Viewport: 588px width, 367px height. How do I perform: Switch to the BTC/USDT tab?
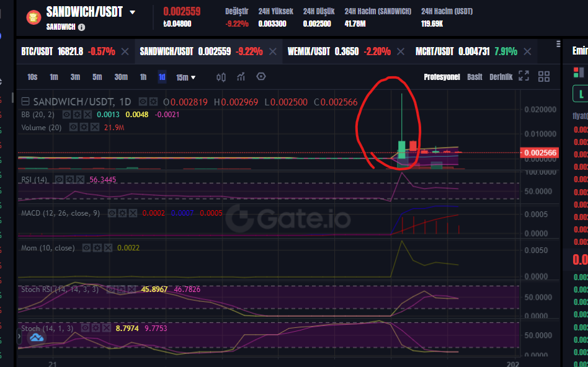pos(68,51)
